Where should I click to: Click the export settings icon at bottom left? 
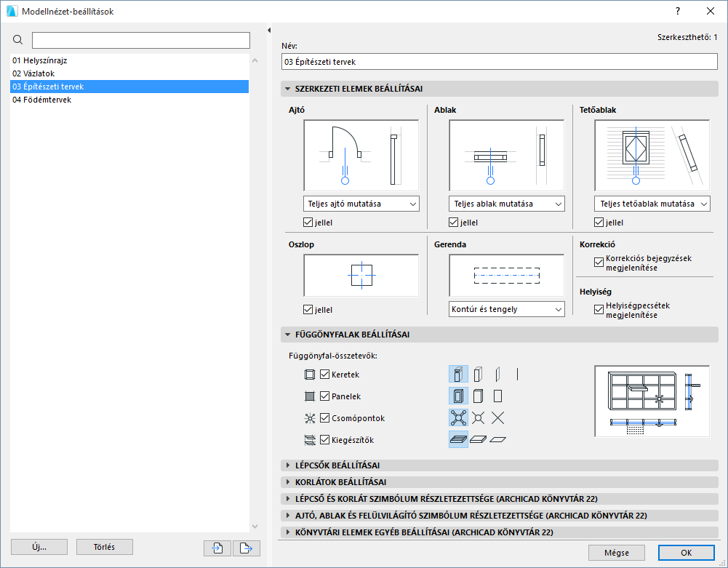coord(247,547)
